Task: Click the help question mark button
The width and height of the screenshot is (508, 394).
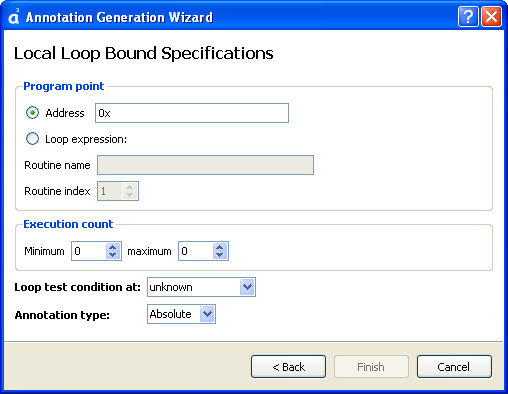Action: coord(468,16)
